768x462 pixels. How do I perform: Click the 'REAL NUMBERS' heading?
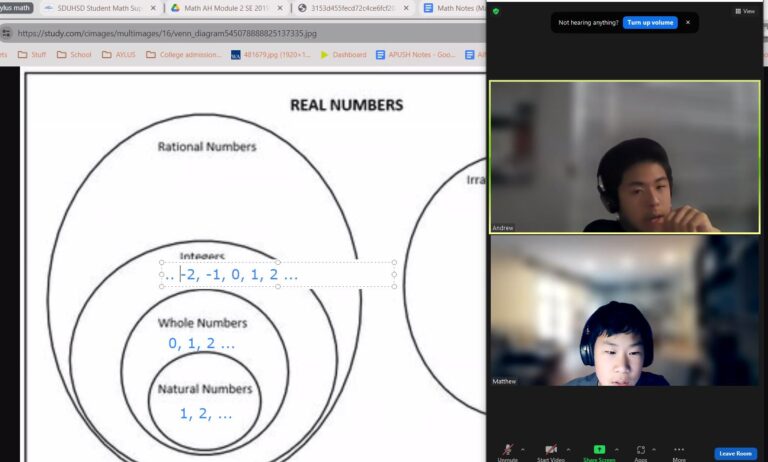pyautogui.click(x=347, y=105)
